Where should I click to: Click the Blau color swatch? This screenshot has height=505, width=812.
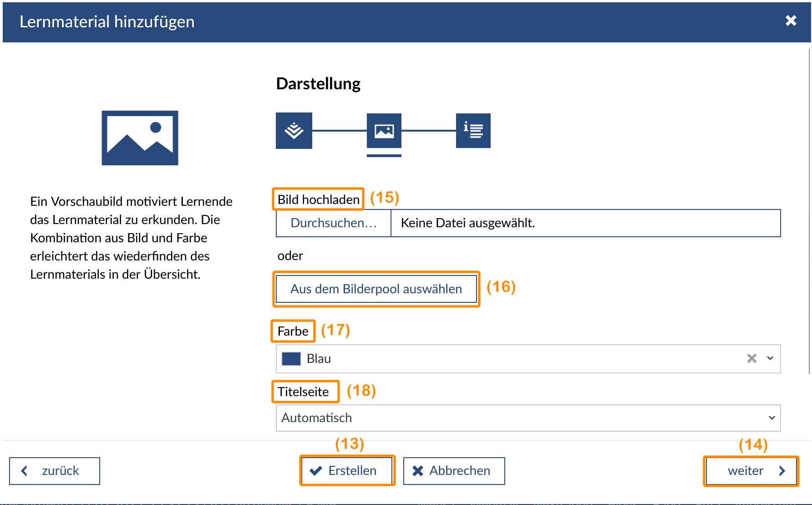coord(291,358)
